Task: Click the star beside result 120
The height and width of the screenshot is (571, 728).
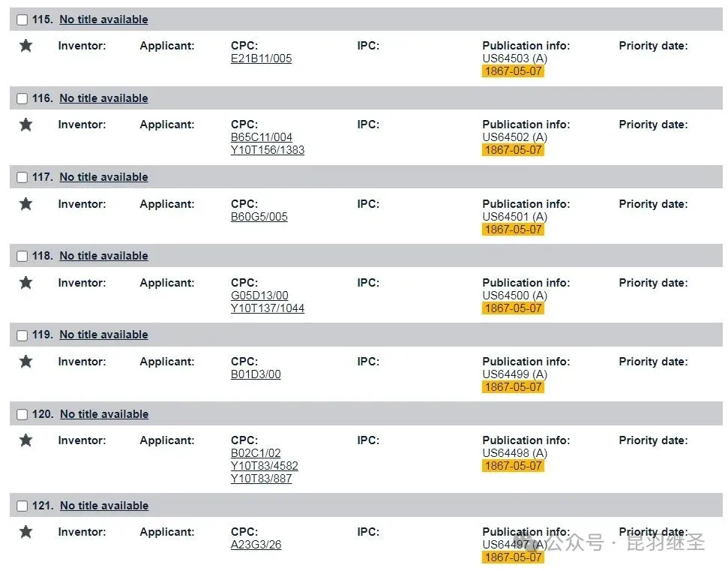Action: (25, 440)
